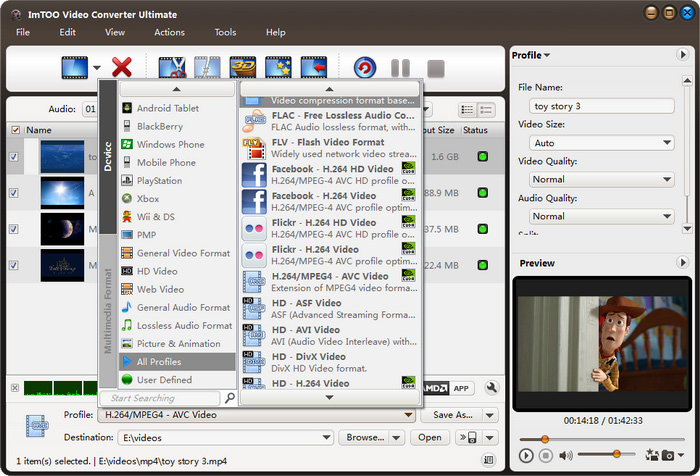The image size is (700, 476).
Task: Open the Clip tool with scissors
Action: 172,68
